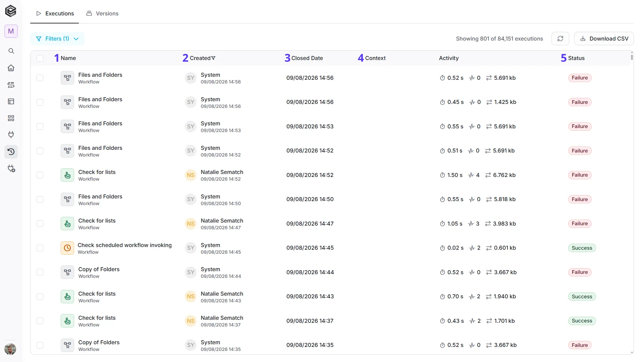644x362 pixels.
Task: Open the Check scheduled workflow invoking execution
Action: pyautogui.click(x=124, y=245)
